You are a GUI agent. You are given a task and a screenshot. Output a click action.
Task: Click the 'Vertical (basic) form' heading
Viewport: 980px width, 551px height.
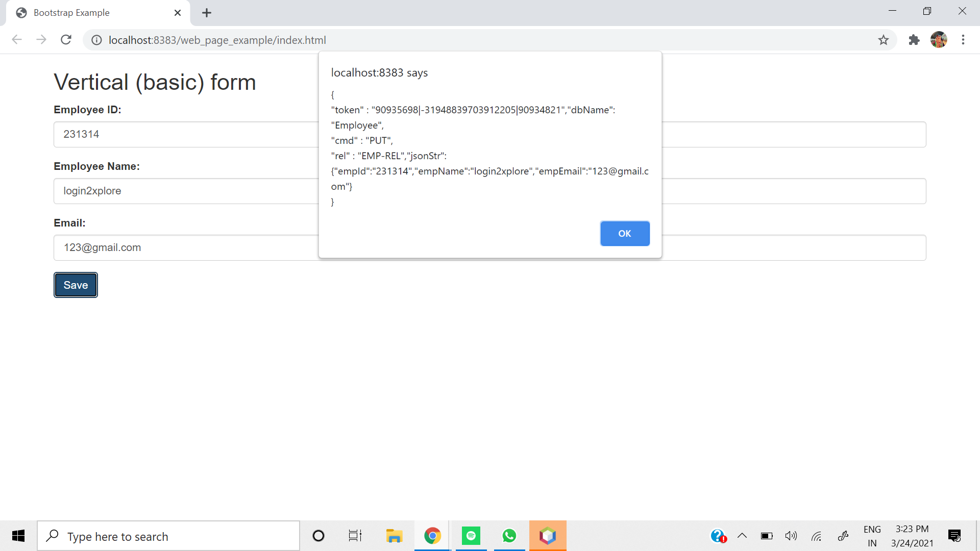coord(155,82)
